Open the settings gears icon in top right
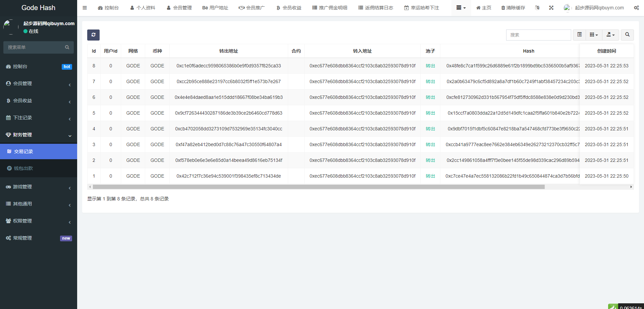 [636, 8]
